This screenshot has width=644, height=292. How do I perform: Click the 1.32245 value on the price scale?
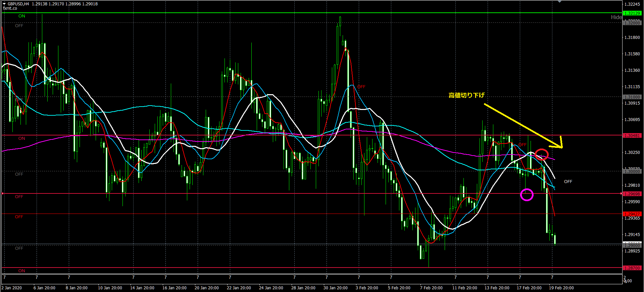[632, 4]
